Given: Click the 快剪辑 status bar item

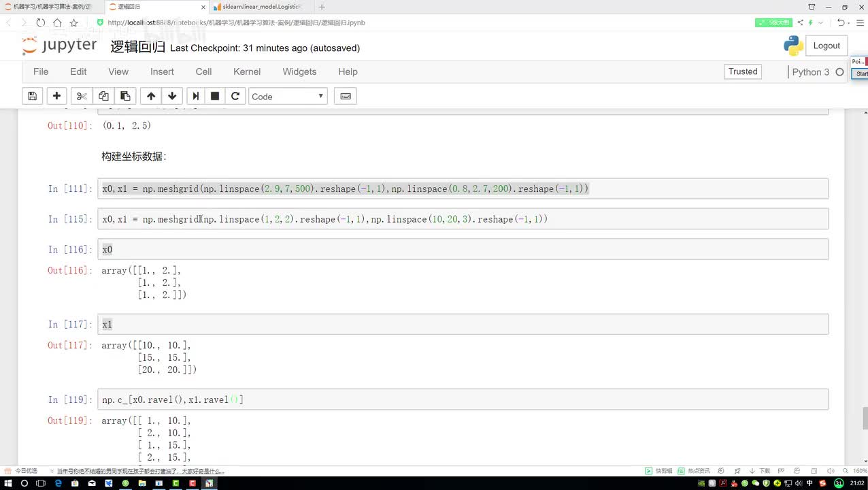Looking at the screenshot, I should [x=658, y=471].
